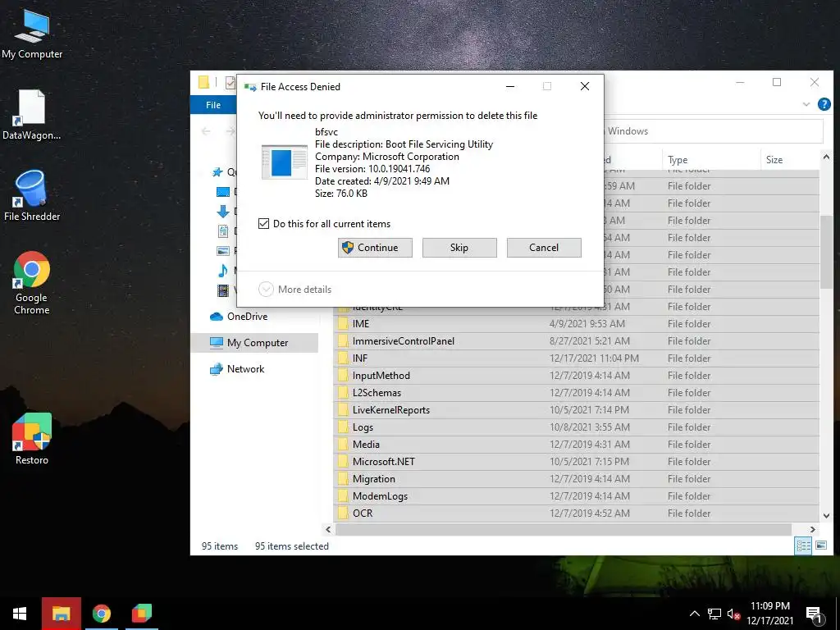Switch to Details view icon
This screenshot has width=840, height=630.
point(803,546)
